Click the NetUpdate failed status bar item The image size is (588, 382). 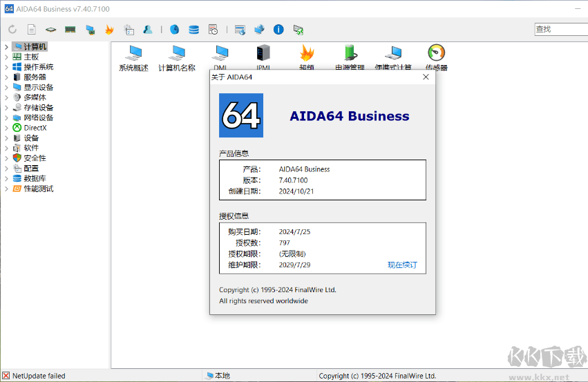click(x=39, y=376)
